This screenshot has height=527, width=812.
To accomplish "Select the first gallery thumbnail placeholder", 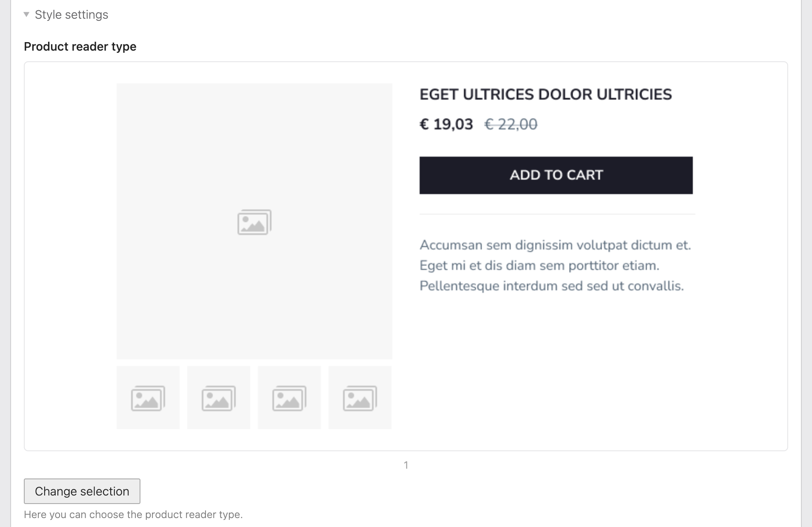I will pyautogui.click(x=148, y=398).
